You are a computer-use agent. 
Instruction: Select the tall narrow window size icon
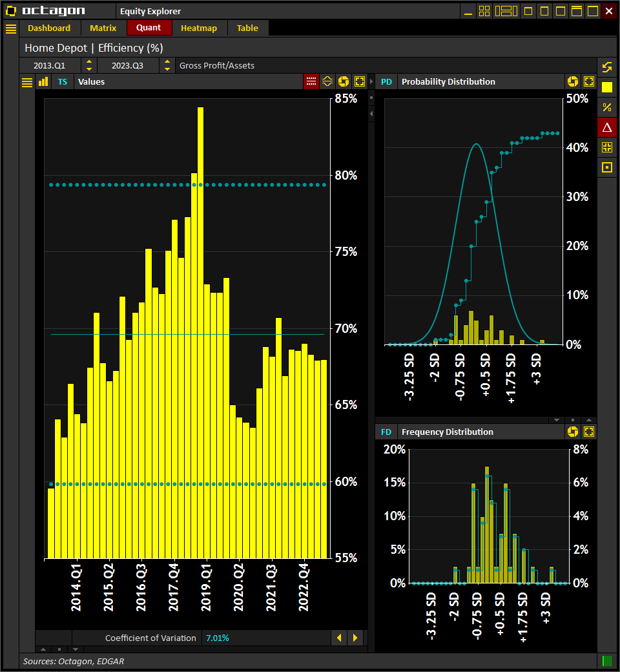tap(544, 11)
